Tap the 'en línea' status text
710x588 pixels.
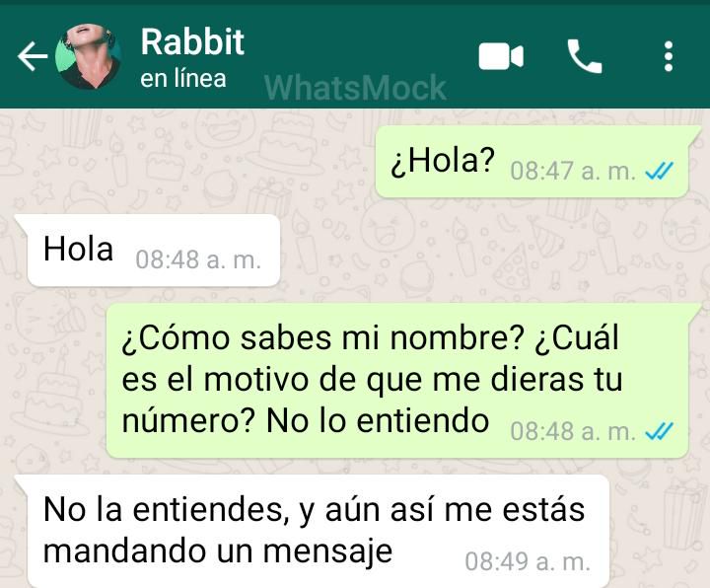[x=183, y=79]
